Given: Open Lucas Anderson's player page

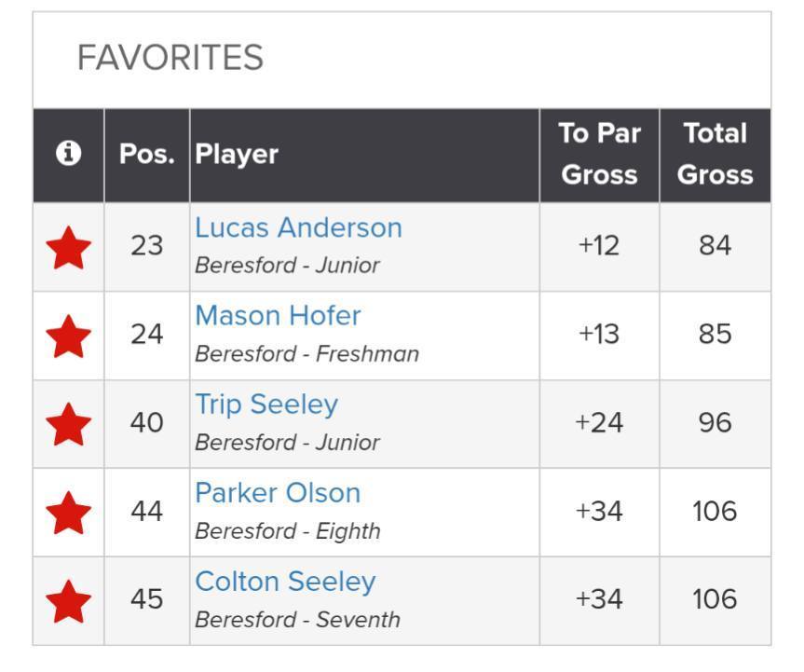Looking at the screenshot, I should coord(298,228).
